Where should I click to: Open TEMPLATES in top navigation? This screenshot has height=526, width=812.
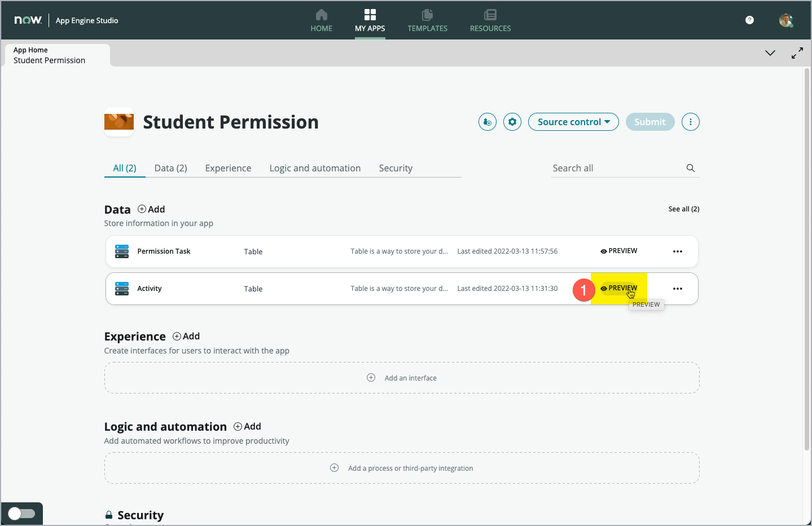point(427,21)
